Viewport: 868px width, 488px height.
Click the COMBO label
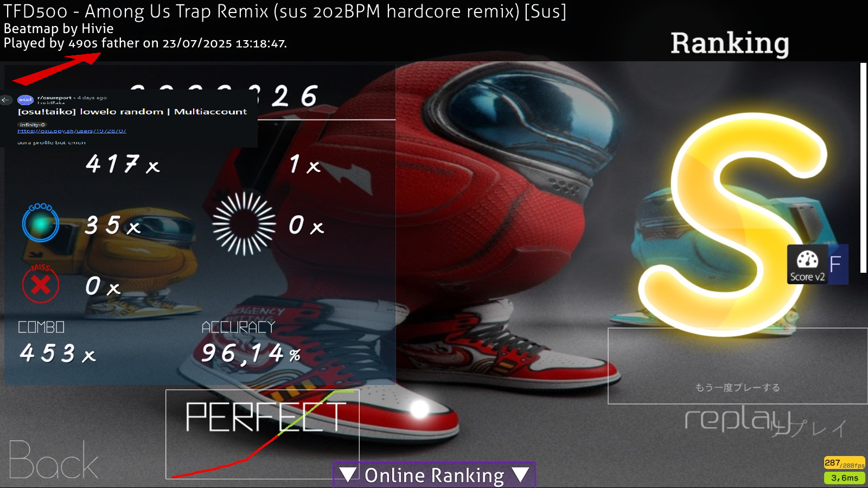click(x=41, y=327)
